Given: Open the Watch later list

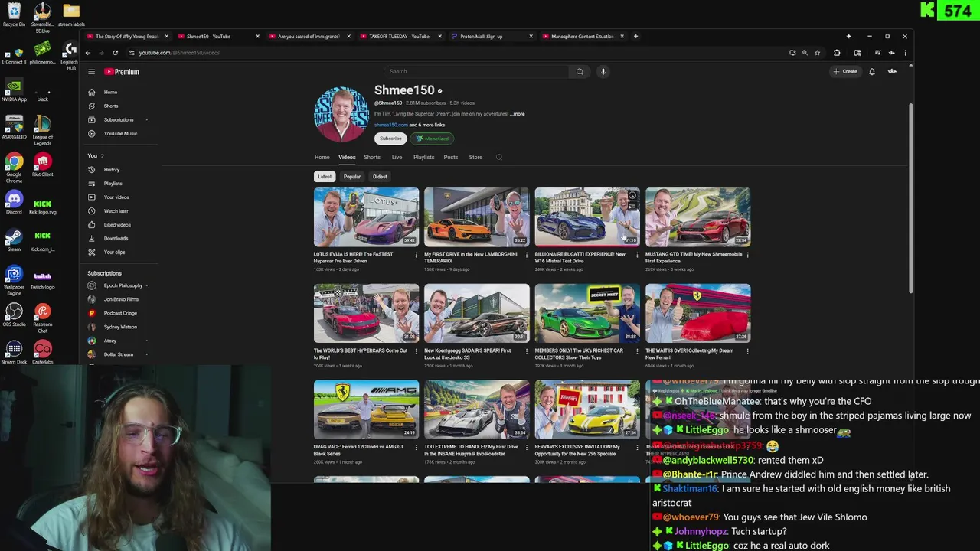Looking at the screenshot, I should pyautogui.click(x=116, y=210).
